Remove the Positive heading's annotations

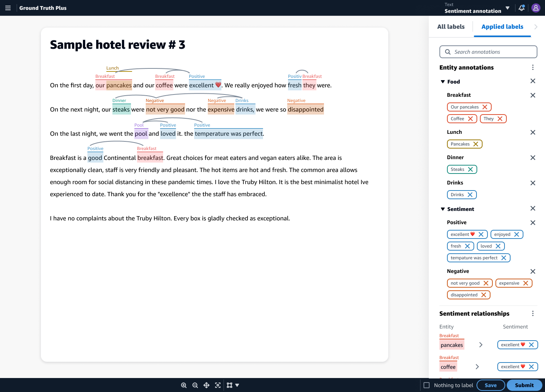coord(533,223)
